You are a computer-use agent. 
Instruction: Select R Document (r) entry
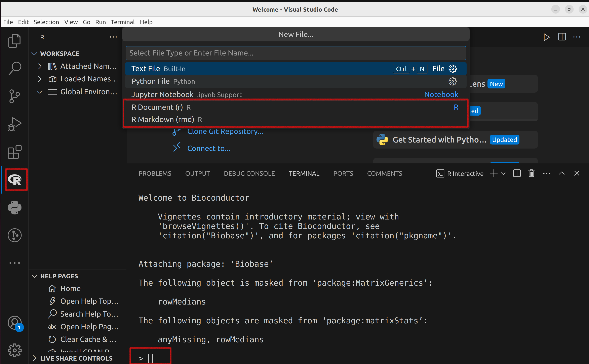pyautogui.click(x=296, y=107)
